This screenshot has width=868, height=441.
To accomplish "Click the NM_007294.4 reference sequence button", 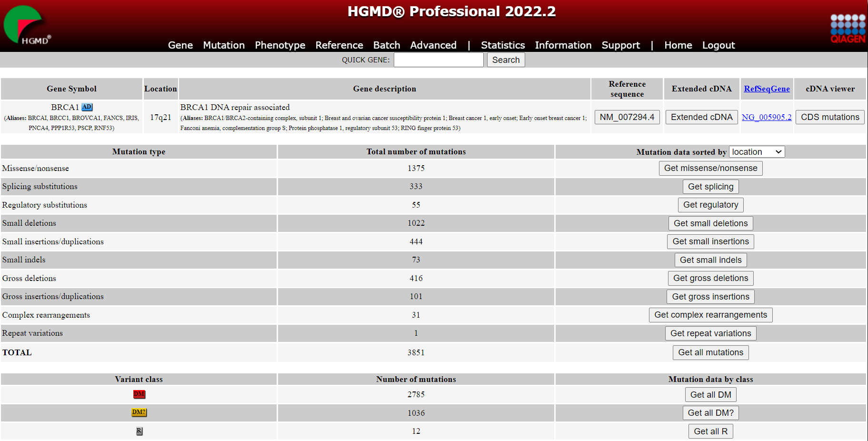I will tap(627, 117).
